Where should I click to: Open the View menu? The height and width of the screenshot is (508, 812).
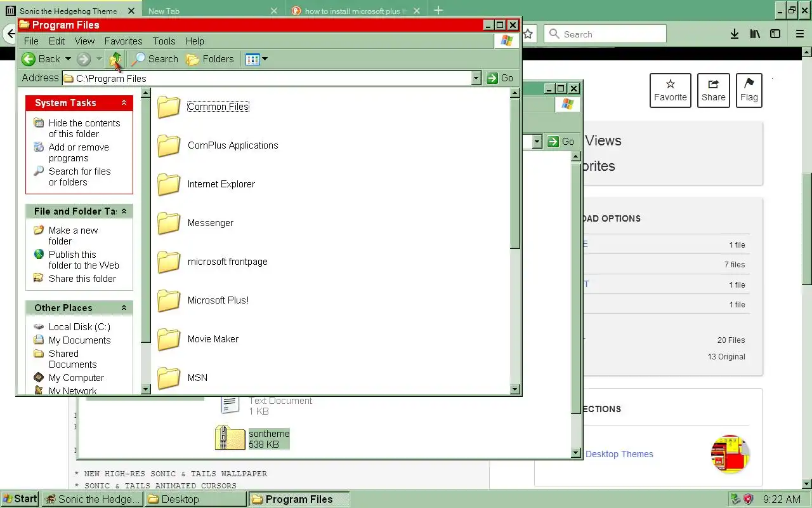[x=84, y=41]
